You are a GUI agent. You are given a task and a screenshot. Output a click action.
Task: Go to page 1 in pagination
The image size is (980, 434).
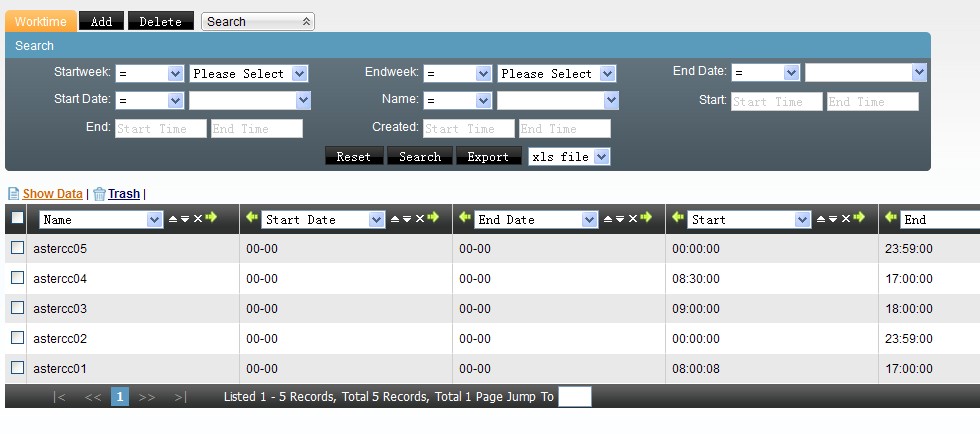click(x=120, y=397)
